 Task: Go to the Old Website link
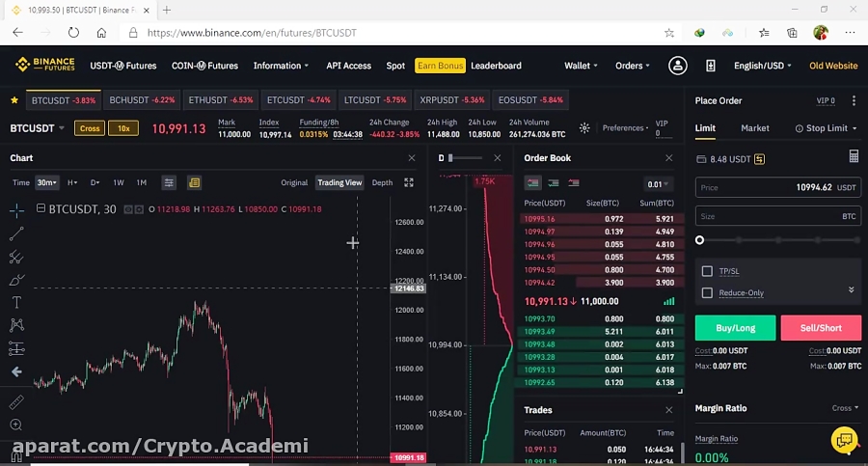(x=833, y=66)
